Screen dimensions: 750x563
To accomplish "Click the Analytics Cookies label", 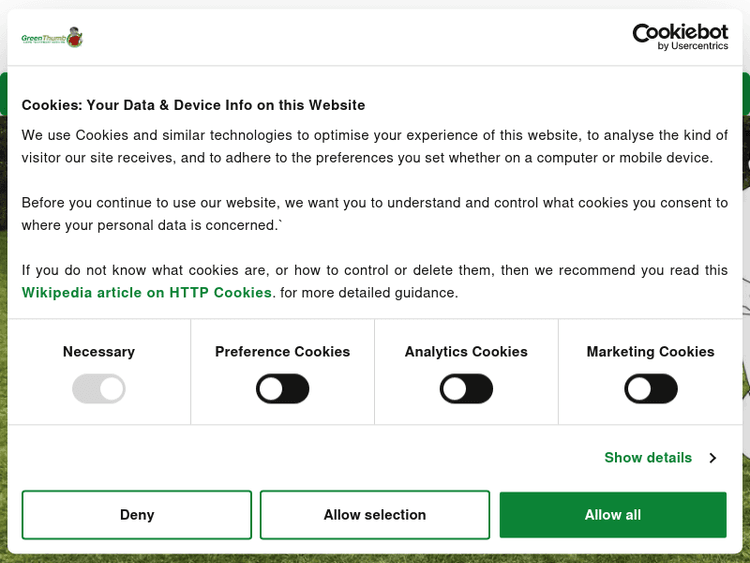I will click(466, 352).
